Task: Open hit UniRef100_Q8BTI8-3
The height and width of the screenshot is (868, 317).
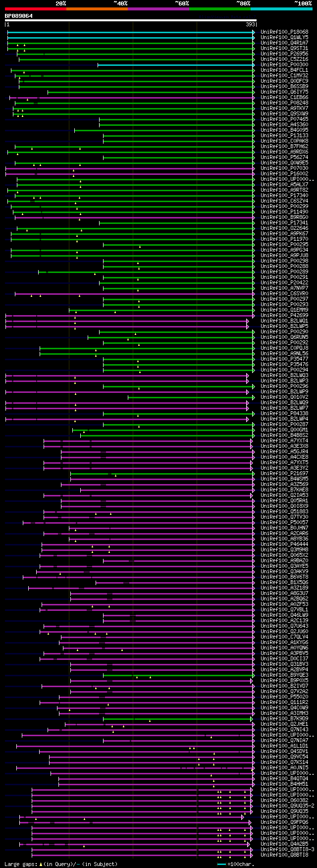Action: 287,849
